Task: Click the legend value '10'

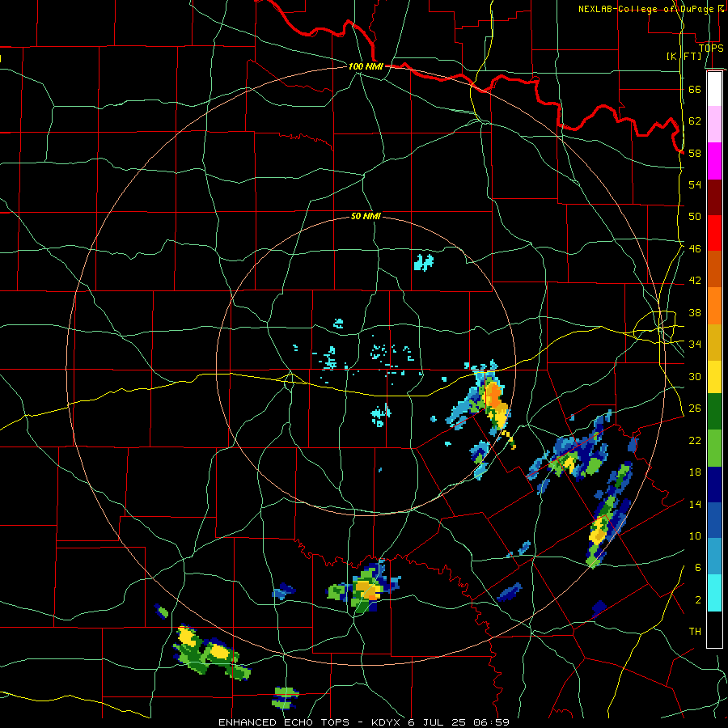Action: (x=695, y=535)
